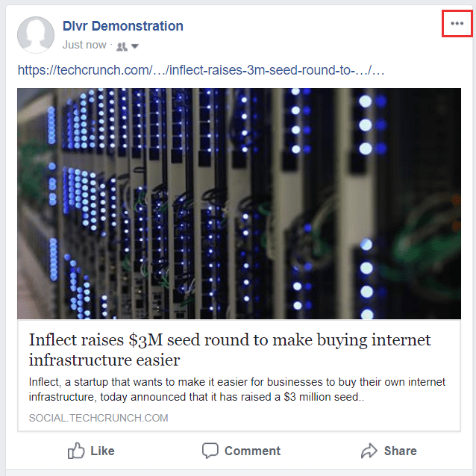The image size is (476, 476).
Task: Click the "Just now" post timestamp
Action: (84, 45)
